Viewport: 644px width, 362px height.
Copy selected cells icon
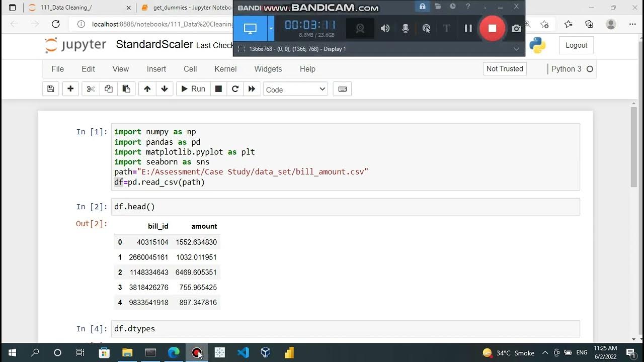coord(109,89)
